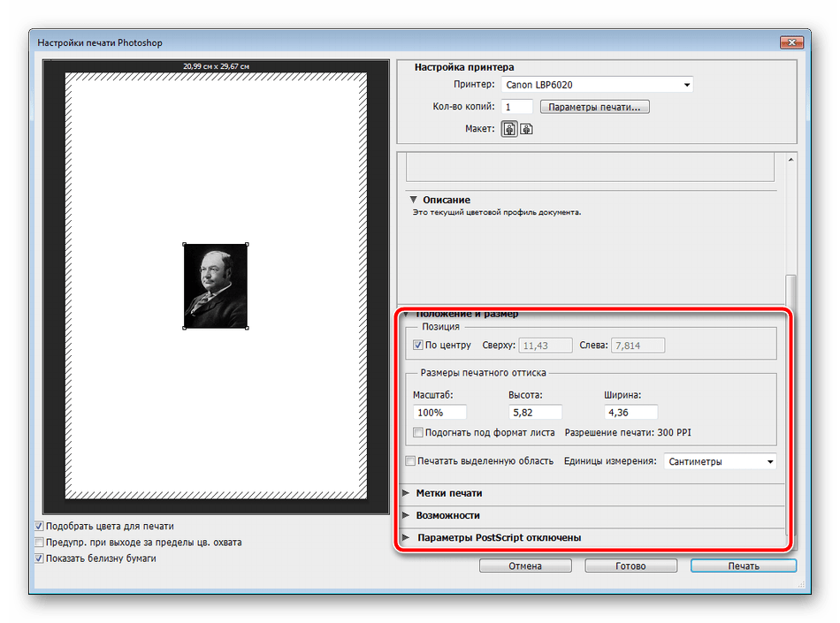Click the Отмена button

(525, 566)
